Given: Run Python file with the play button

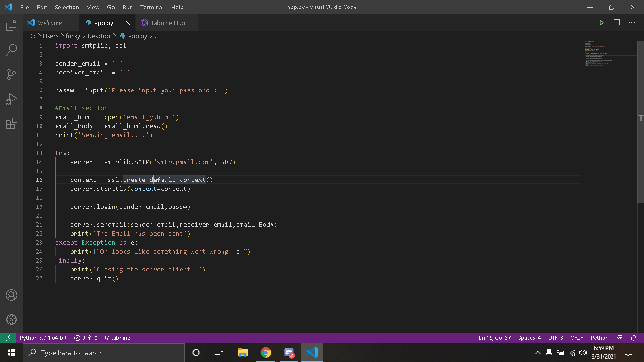Looking at the screenshot, I should point(601,23).
